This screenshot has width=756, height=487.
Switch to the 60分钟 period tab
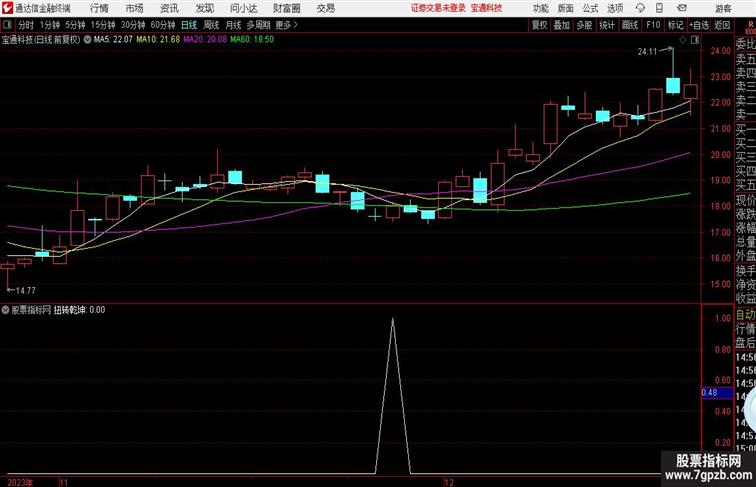(163, 25)
